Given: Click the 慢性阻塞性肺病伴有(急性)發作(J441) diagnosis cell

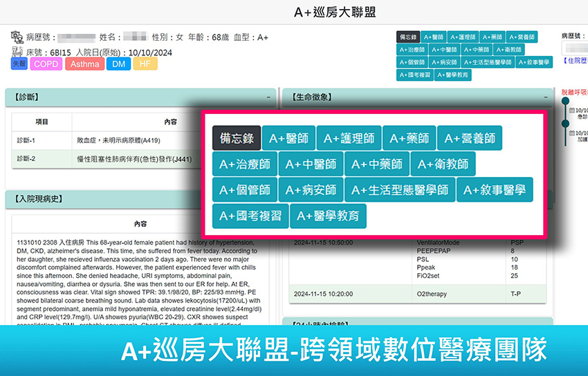Looking at the screenshot, I should click(134, 159).
